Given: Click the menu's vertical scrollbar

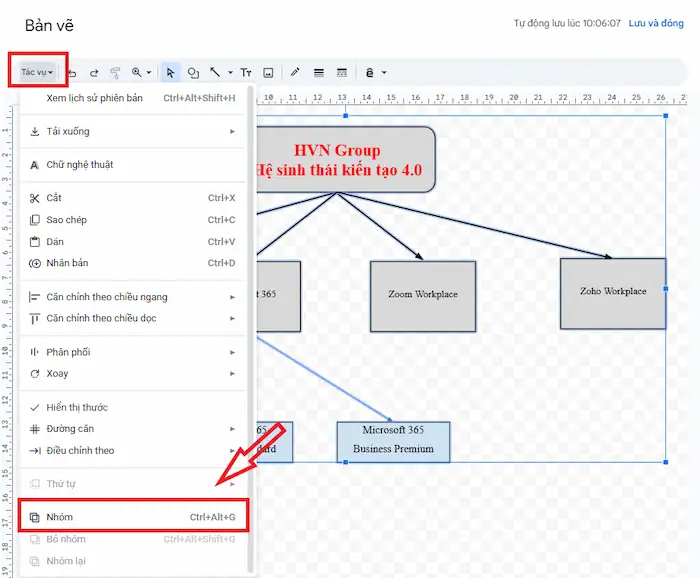Looking at the screenshot, I should click(x=250, y=329).
